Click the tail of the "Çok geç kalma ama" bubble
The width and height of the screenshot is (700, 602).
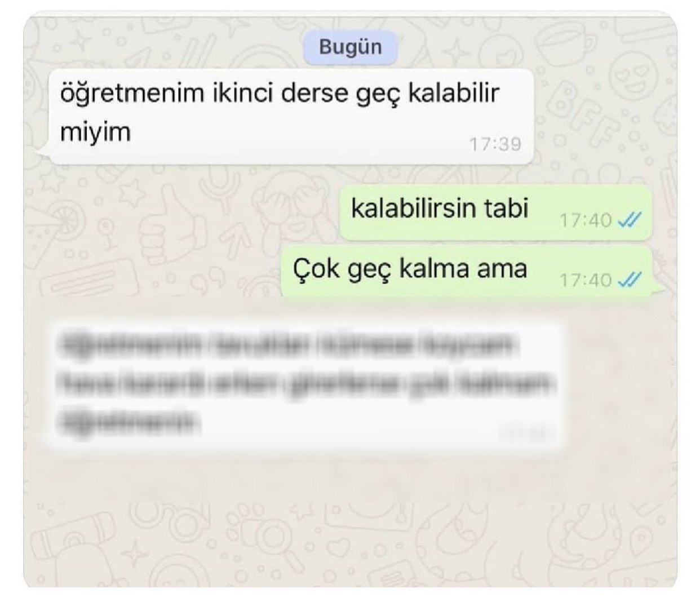(655, 289)
